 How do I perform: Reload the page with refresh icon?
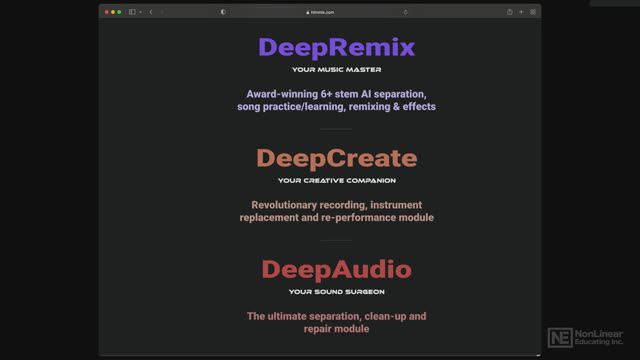405,12
